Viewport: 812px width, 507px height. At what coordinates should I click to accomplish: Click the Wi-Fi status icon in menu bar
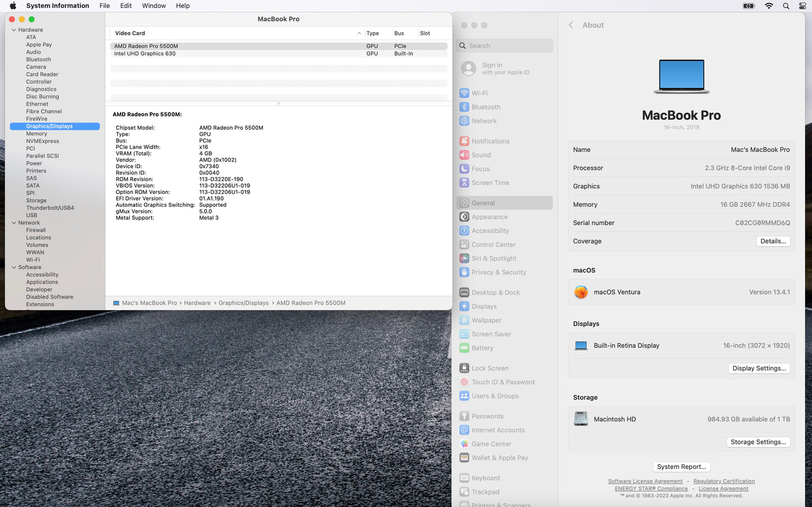point(769,6)
